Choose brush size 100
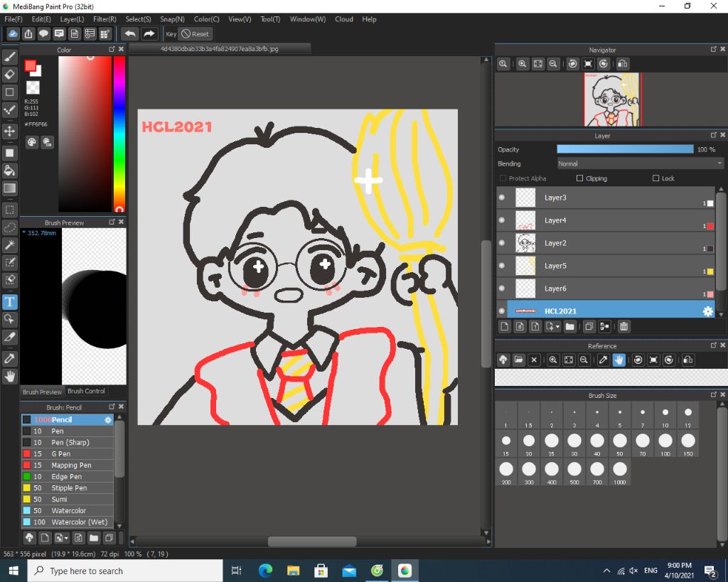 [665, 443]
